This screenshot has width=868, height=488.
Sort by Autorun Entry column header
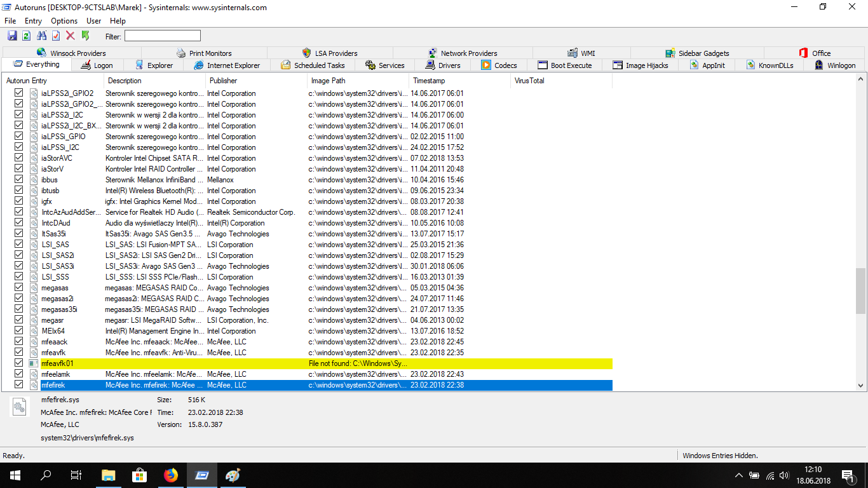53,81
